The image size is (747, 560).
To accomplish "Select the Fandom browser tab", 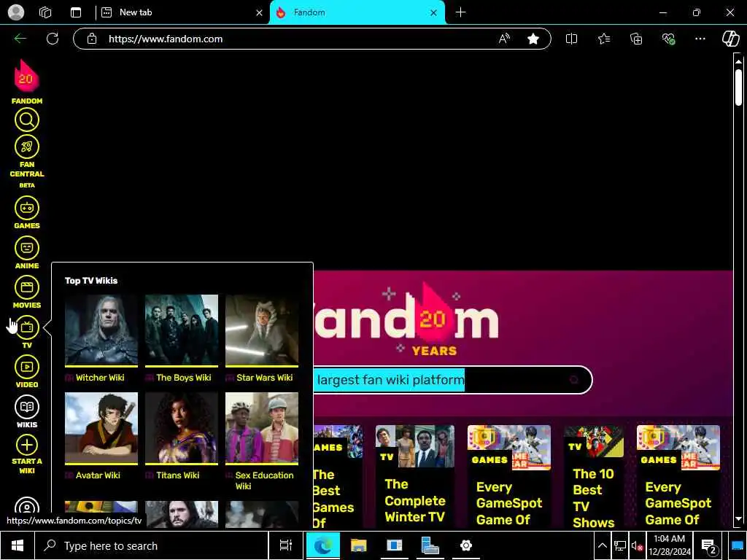I will point(357,12).
